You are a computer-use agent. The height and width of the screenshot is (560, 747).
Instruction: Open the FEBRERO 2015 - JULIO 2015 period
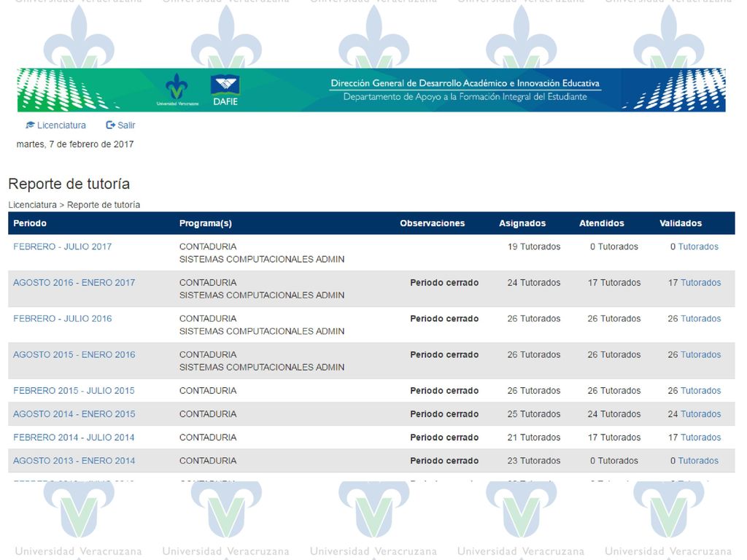(x=74, y=391)
